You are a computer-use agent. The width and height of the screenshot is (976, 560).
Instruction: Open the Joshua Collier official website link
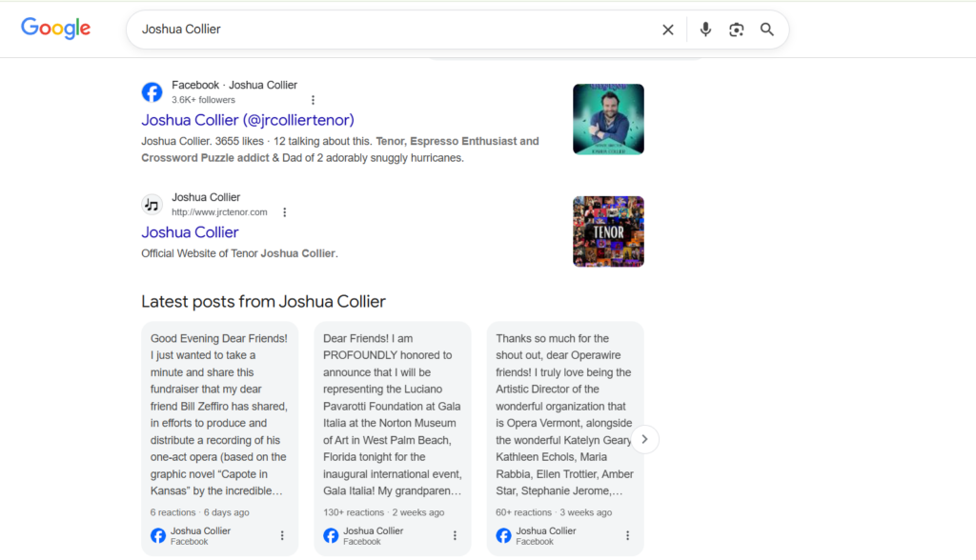190,232
